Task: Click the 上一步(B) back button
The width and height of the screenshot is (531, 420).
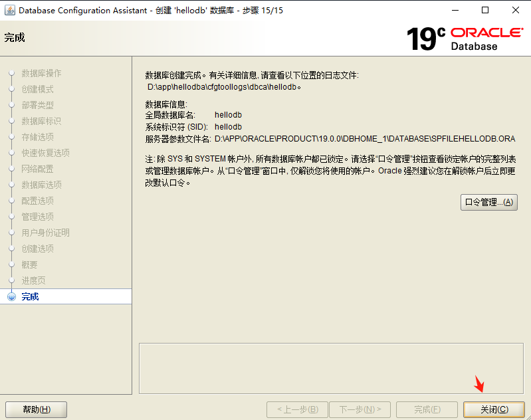Action: (x=297, y=409)
